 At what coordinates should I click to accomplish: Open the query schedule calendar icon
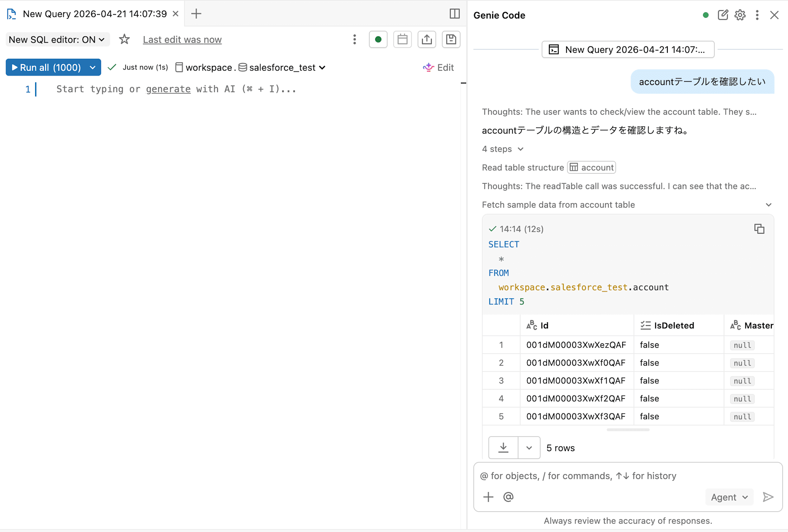pos(402,39)
